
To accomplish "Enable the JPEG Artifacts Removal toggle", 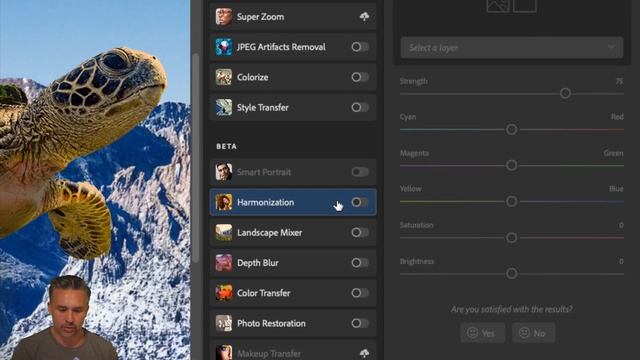I will point(360,47).
